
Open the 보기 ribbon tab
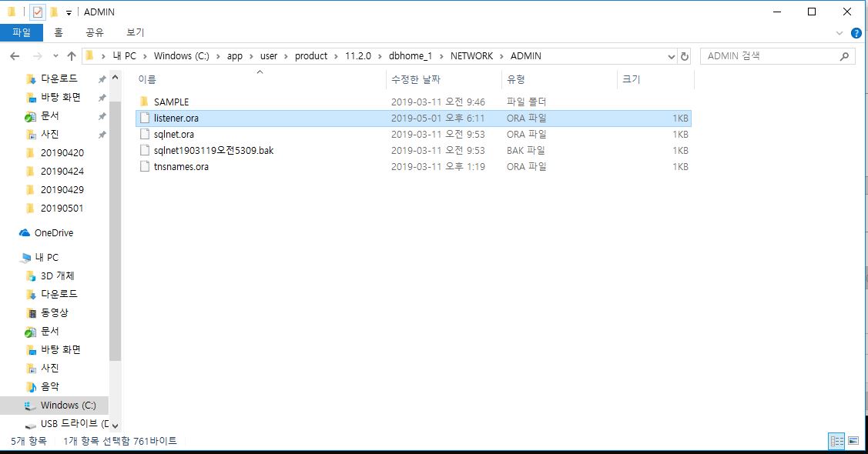tap(135, 32)
